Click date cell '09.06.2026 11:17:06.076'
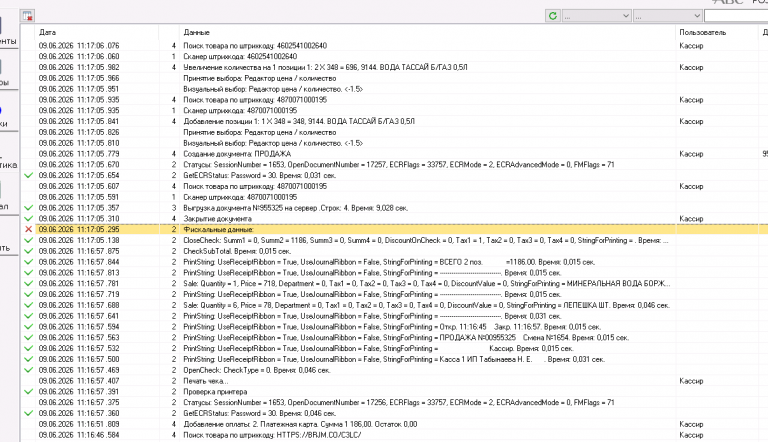The image size is (768, 442). pyautogui.click(x=79, y=46)
